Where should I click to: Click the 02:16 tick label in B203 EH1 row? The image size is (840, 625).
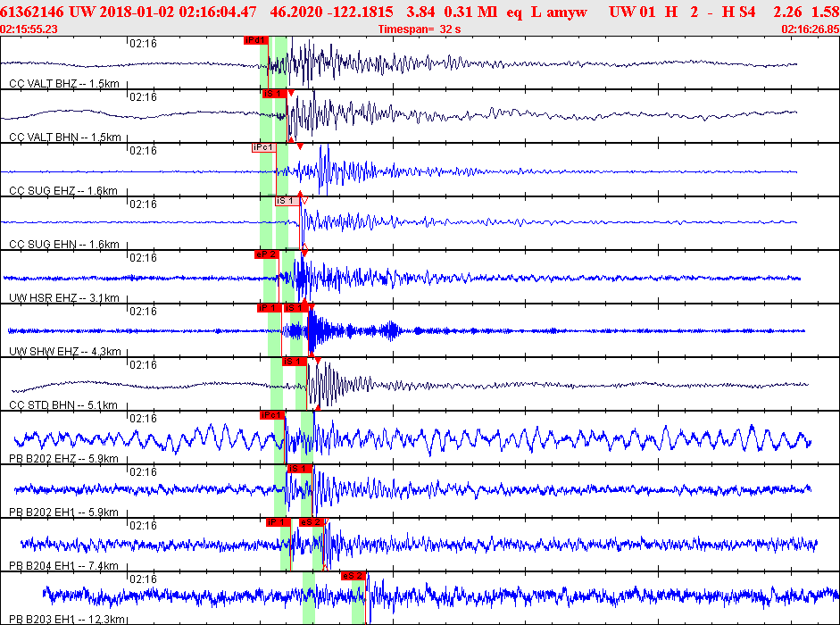coord(143,579)
